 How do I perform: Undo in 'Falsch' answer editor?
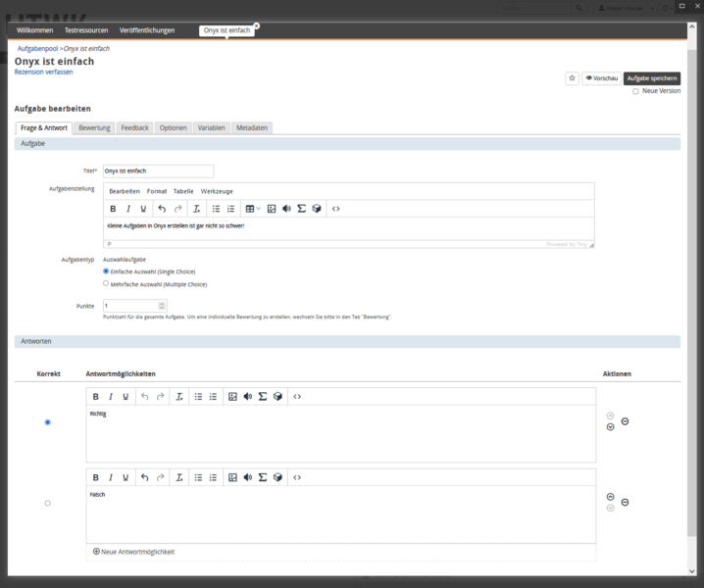pos(144,477)
